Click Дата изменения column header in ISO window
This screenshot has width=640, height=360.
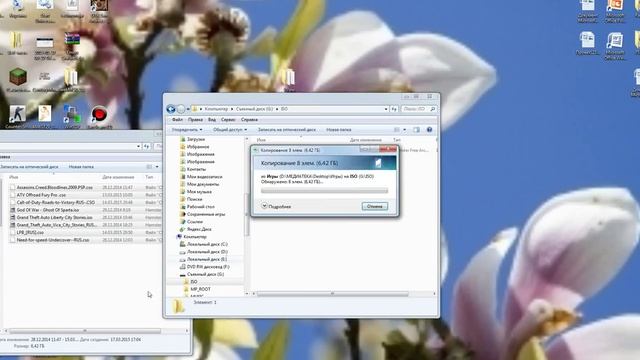click(x=366, y=140)
